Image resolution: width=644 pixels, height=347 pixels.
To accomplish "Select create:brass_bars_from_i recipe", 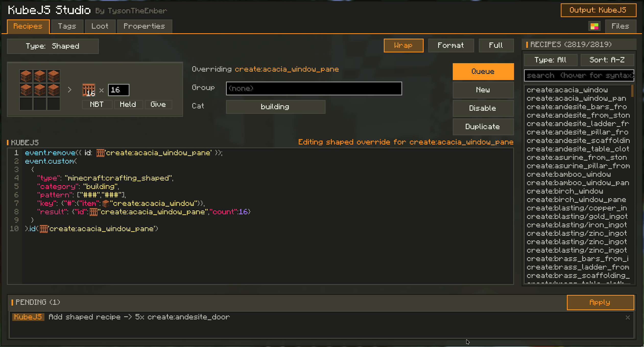I will coord(577,259).
